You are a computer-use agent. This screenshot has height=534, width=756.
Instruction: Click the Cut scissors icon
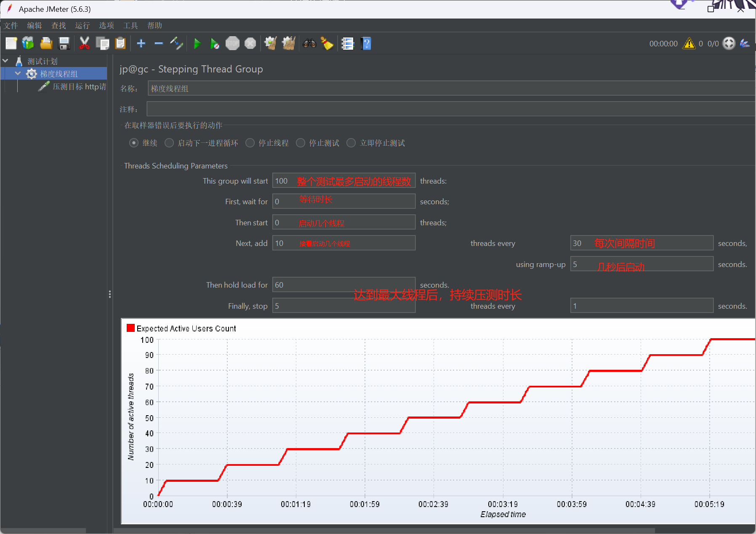pyautogui.click(x=84, y=43)
